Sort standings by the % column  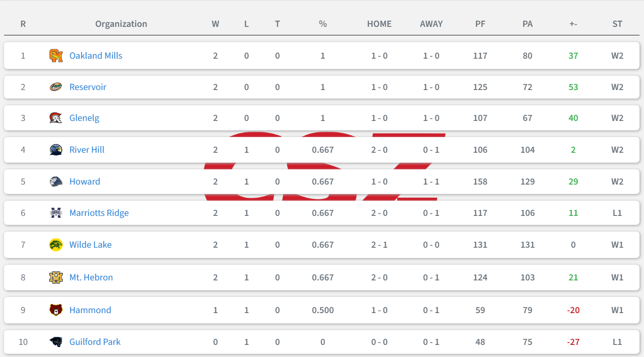pyautogui.click(x=323, y=24)
